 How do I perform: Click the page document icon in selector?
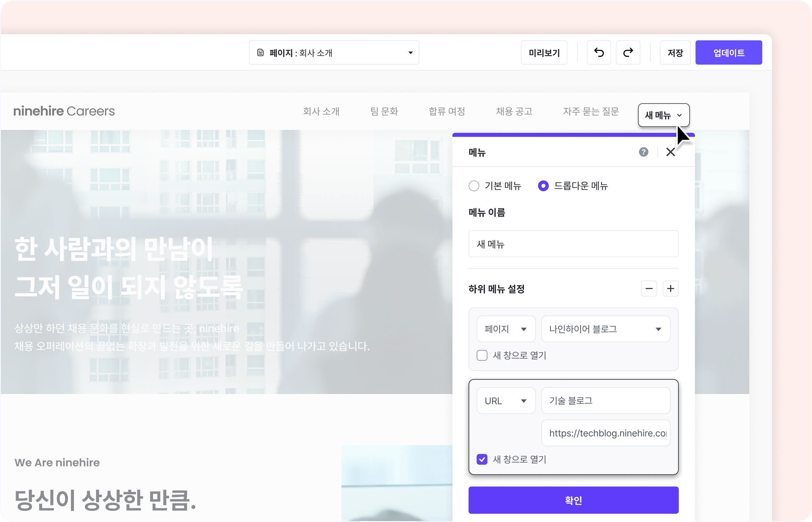point(260,53)
